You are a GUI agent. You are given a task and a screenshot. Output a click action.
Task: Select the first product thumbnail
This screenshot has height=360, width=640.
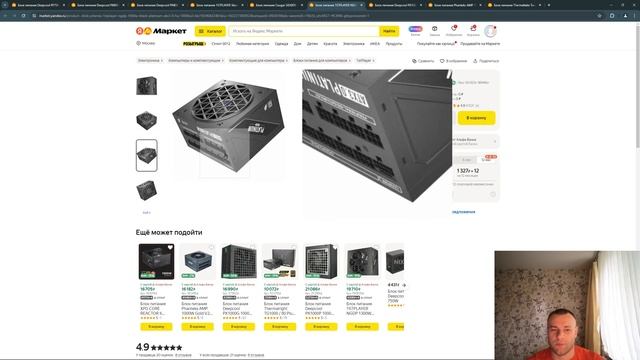[x=147, y=86]
